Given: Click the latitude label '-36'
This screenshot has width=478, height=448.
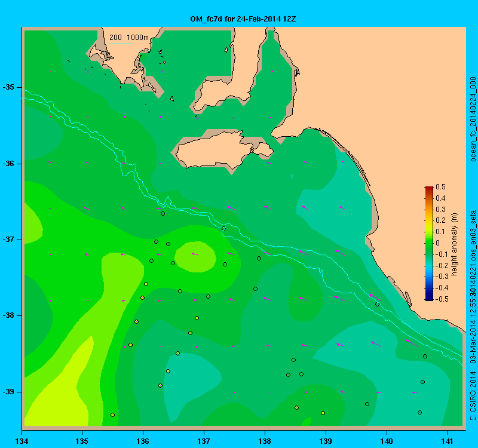Looking at the screenshot, I should coord(8,163).
